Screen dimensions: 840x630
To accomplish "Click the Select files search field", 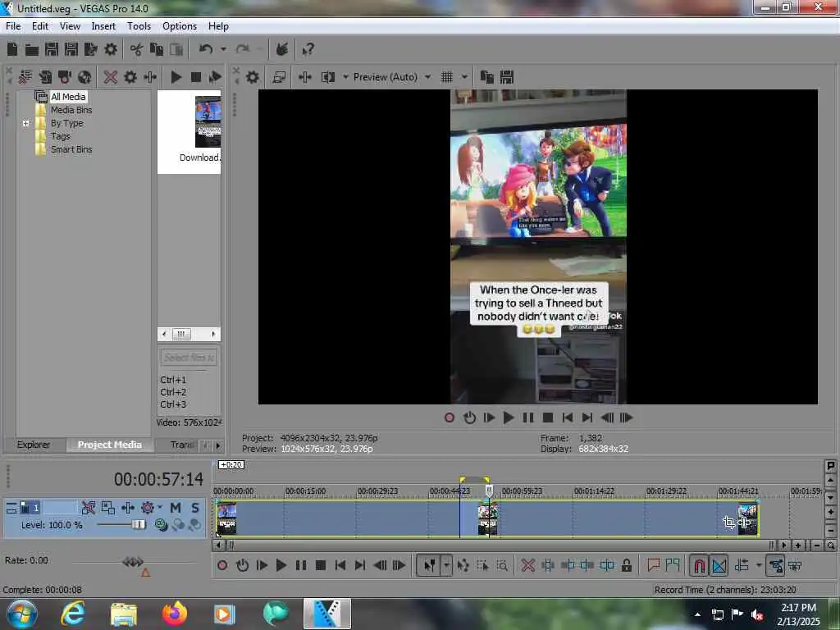I will 189,358.
